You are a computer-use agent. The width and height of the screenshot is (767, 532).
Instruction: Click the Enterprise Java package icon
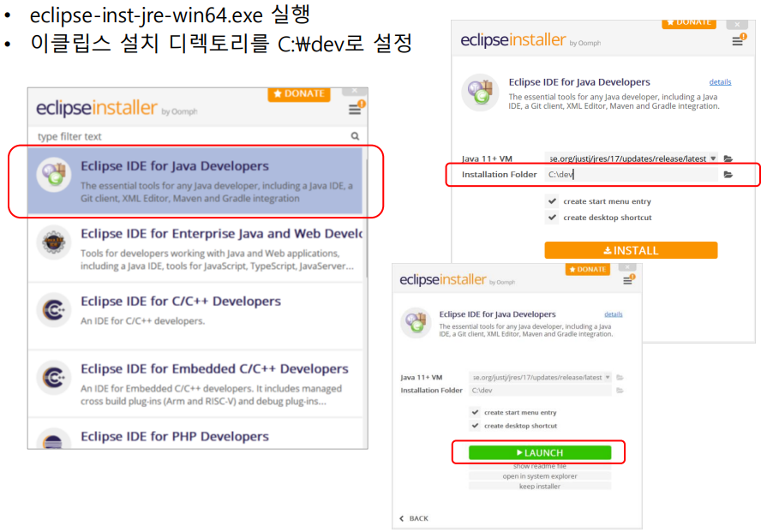(54, 242)
